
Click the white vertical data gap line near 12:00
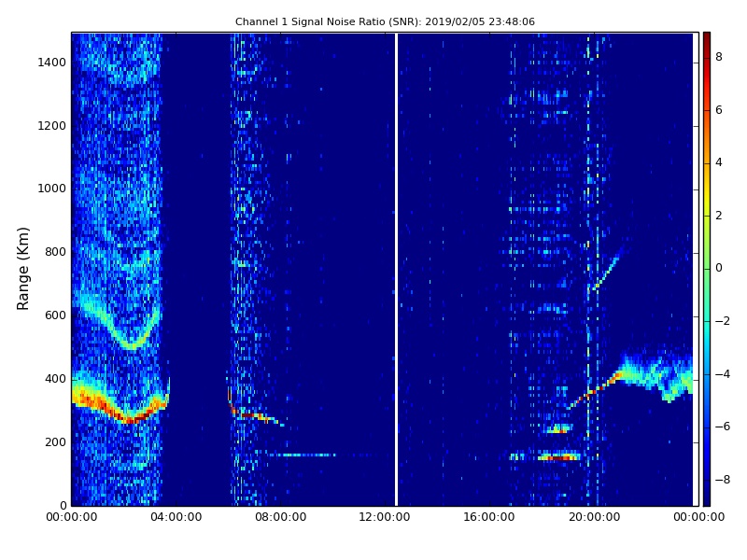pos(395,269)
